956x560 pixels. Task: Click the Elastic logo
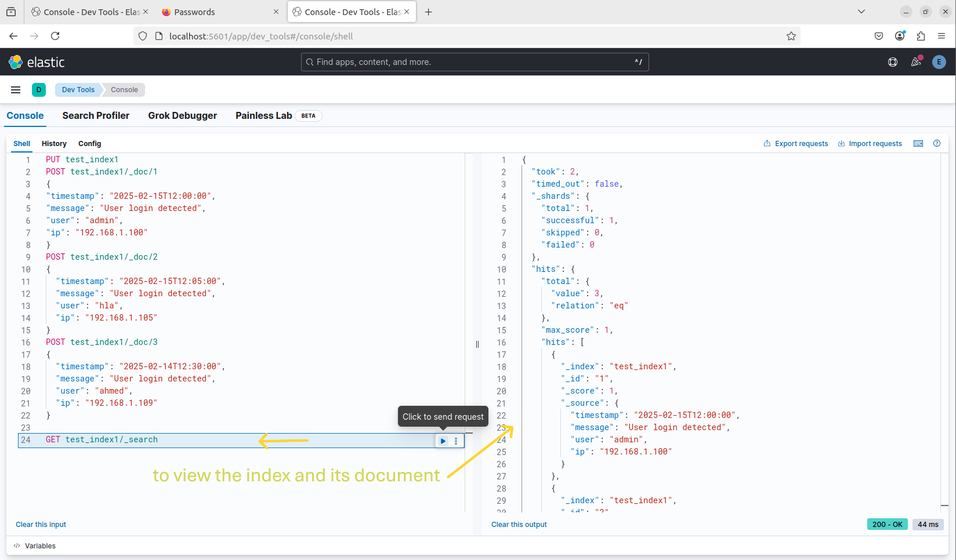coord(37,62)
